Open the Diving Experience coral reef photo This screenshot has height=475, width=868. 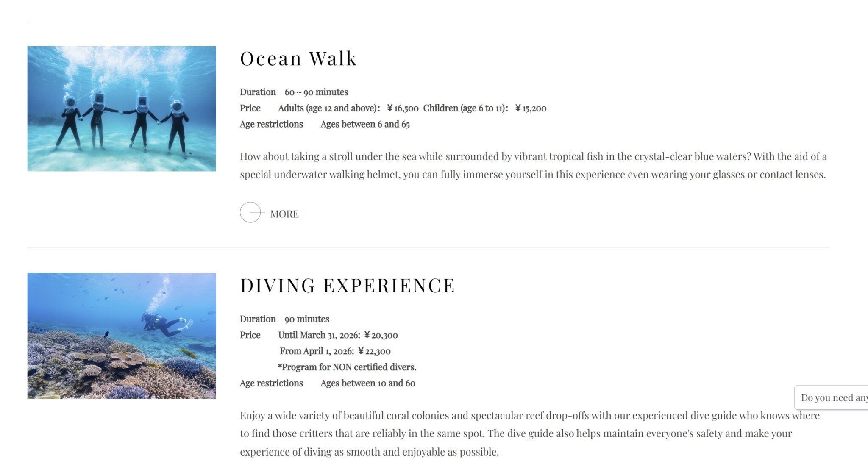(x=122, y=336)
